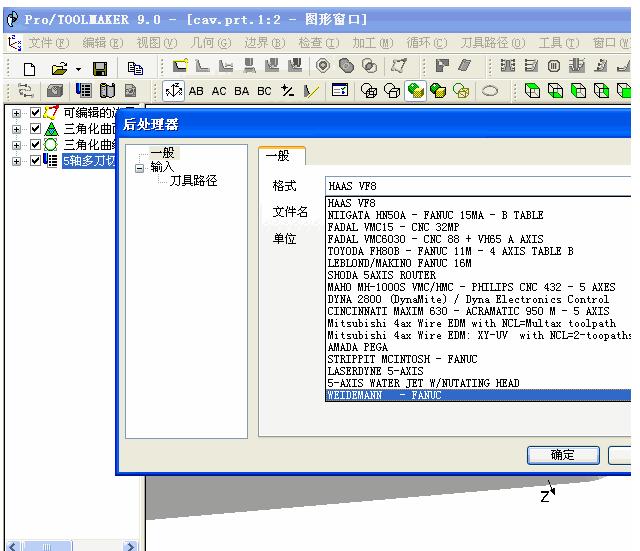This screenshot has width=640, height=551.
Task: Open the 几何(G) menu
Action: pyautogui.click(x=211, y=43)
